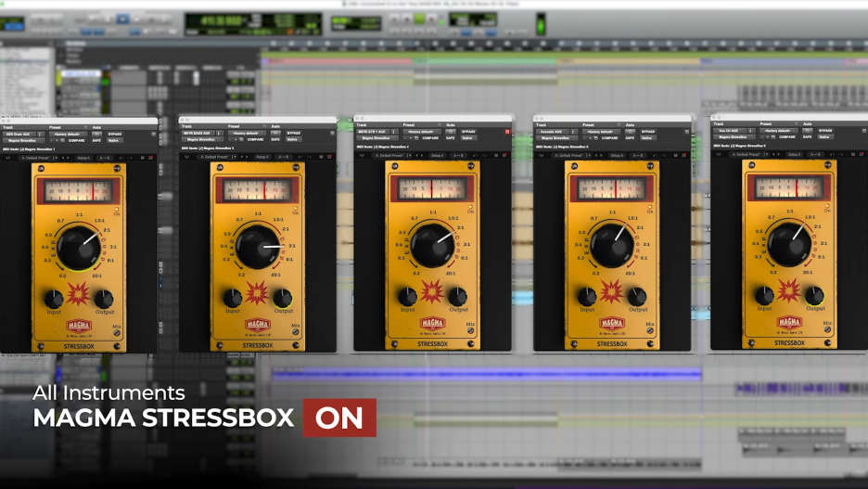Click redo arrow in Acoustic AUX StressBox toolbar
868x489 pixels.
(663, 156)
